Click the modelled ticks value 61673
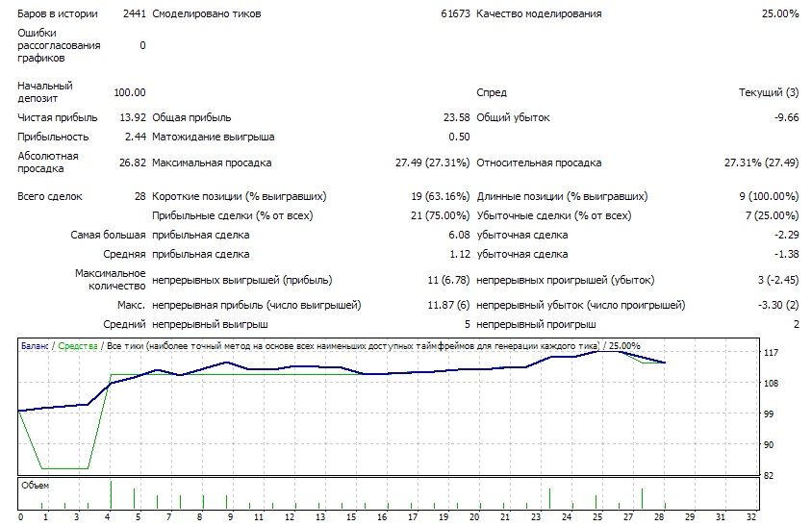The image size is (812, 526). coord(455,14)
